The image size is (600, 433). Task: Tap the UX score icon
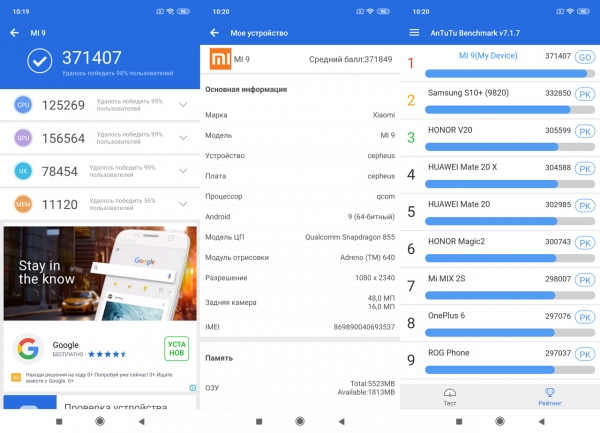(x=23, y=171)
